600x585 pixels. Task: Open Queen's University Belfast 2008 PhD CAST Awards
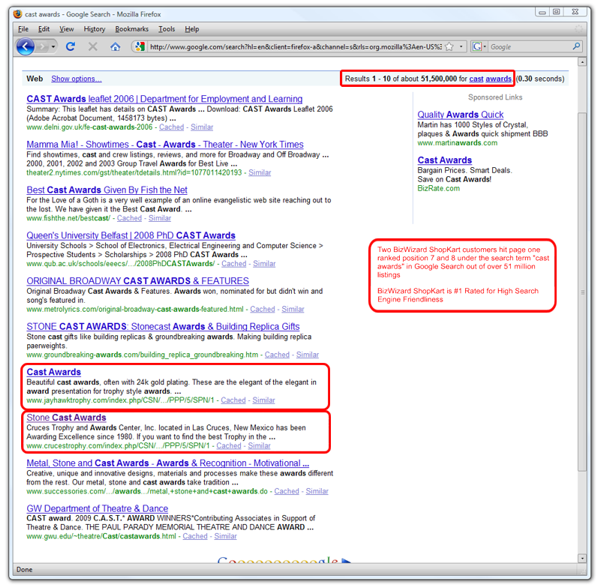click(131, 235)
